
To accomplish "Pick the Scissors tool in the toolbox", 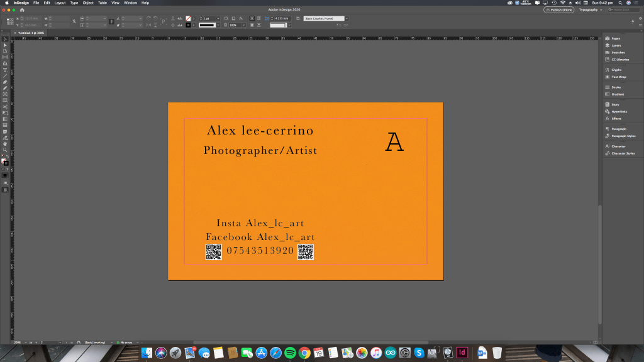I will coord(5,106).
